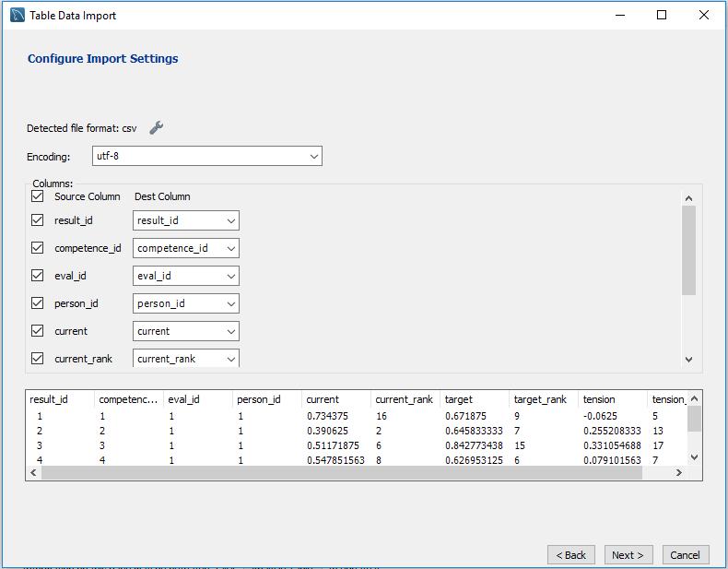Click the Source Column header label
This screenshot has height=569, width=728.
point(88,196)
